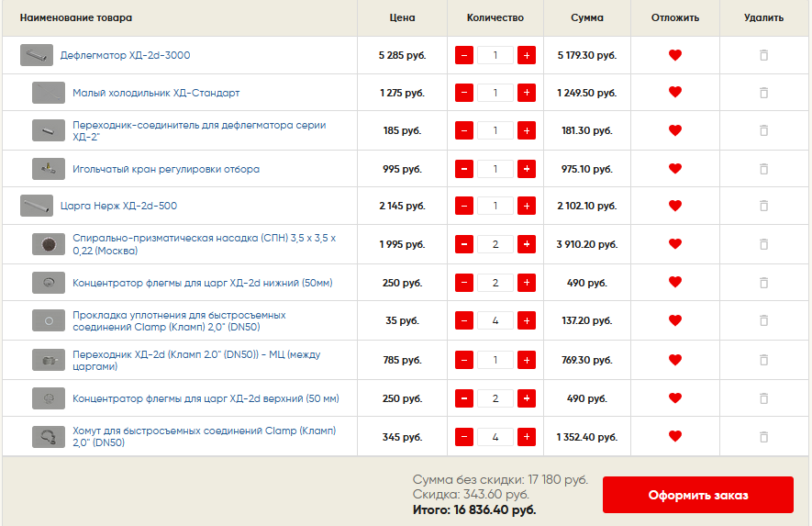
Task: Click trash icon for Игольчатый кран row
Action: click(763, 169)
